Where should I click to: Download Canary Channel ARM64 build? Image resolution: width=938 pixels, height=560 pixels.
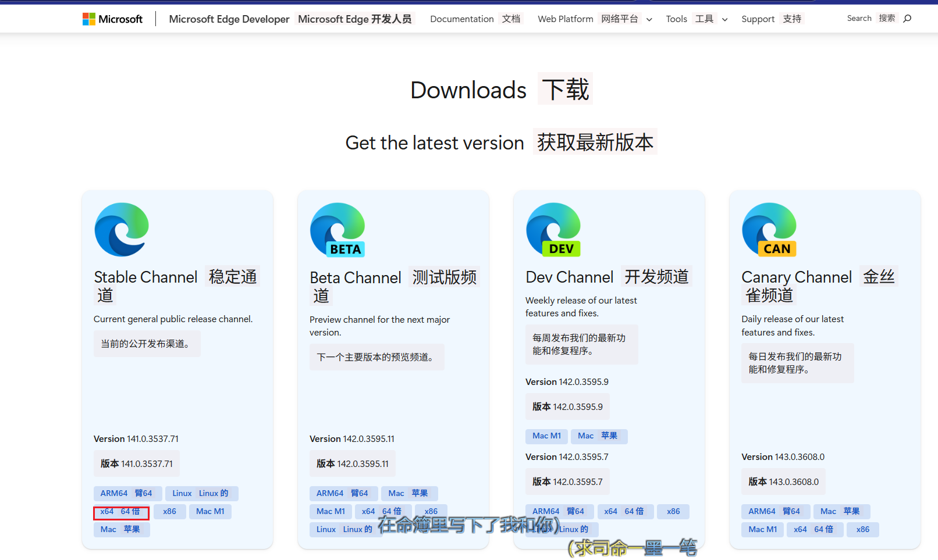coord(776,511)
